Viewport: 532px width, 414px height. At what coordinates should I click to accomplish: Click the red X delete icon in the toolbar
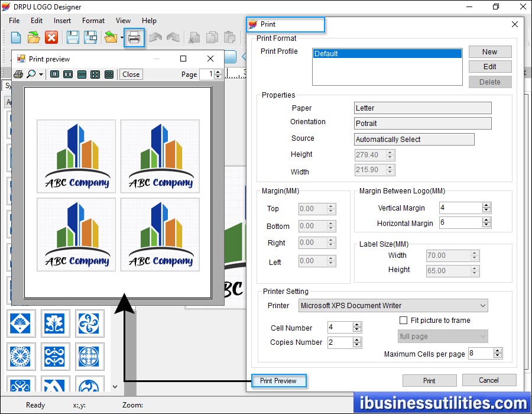point(53,37)
